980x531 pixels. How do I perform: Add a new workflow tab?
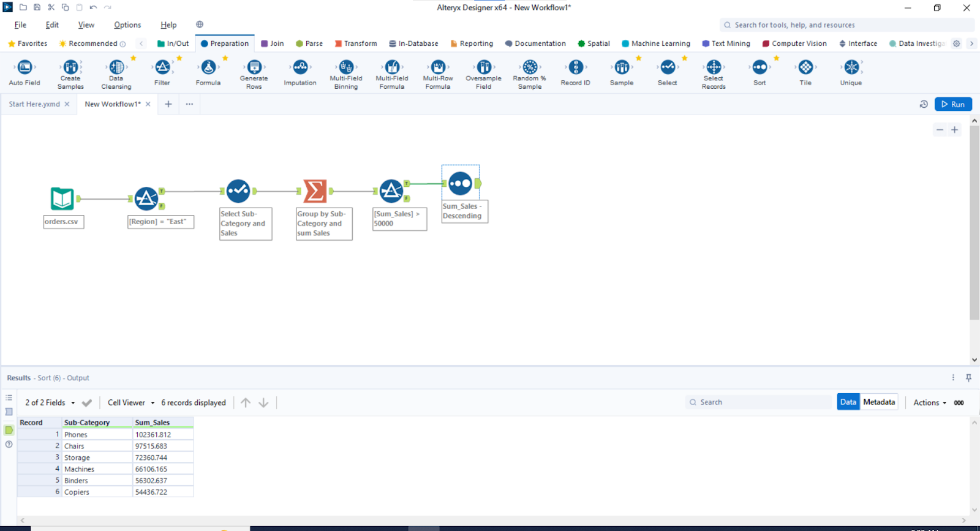point(168,104)
